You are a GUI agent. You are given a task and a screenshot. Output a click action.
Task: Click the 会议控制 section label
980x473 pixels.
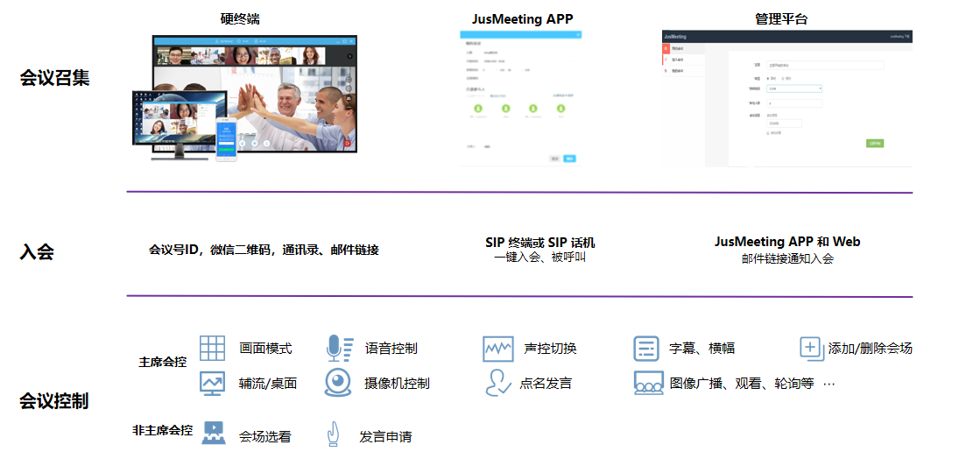(x=53, y=400)
